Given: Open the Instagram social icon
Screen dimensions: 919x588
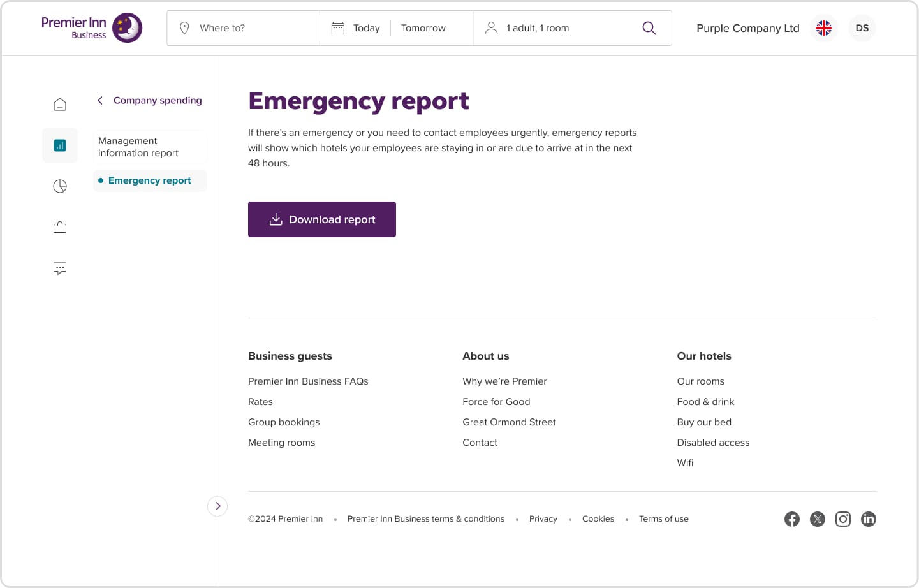Looking at the screenshot, I should (x=843, y=519).
